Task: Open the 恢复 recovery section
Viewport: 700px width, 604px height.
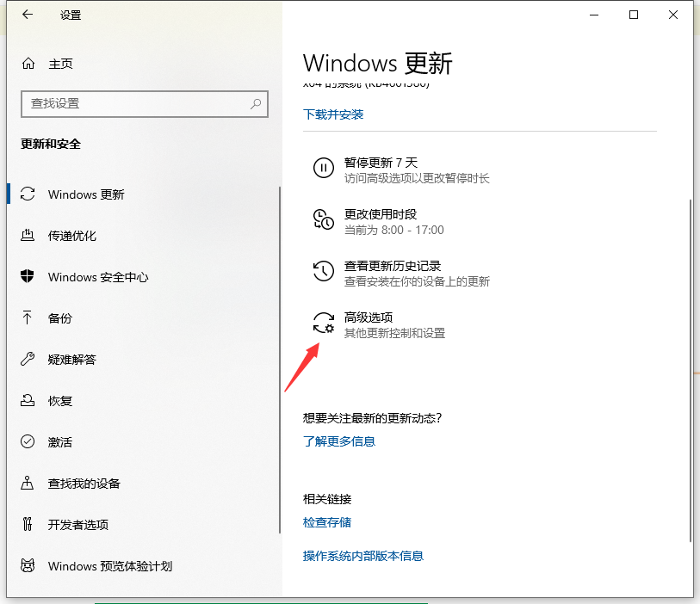Action: pos(60,401)
